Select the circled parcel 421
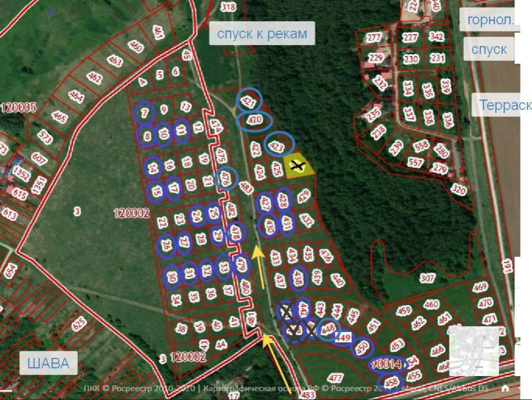Image resolution: width=532 pixels, height=400 pixels. tap(249, 101)
